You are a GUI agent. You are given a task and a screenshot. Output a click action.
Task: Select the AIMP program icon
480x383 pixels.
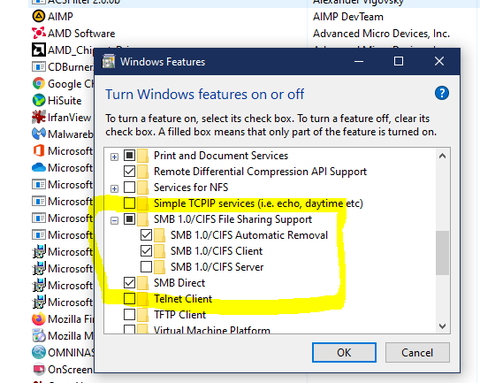coord(39,16)
